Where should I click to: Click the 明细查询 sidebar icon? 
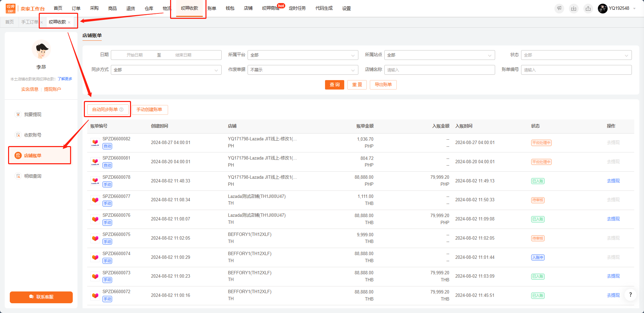click(18, 176)
